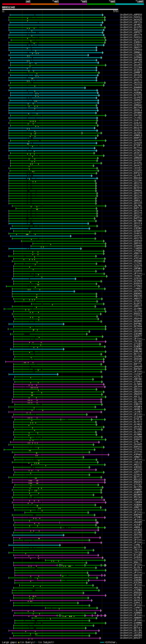
Task: Select the UniRef100_B7X2B3 row label
Action: point(131,555)
